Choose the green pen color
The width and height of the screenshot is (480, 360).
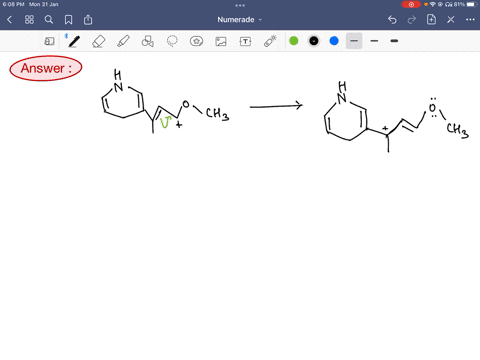pyautogui.click(x=294, y=41)
